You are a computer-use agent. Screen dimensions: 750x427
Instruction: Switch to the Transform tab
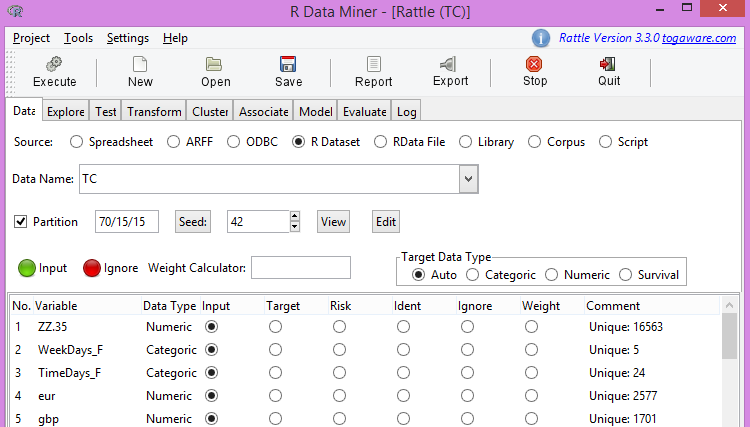pyautogui.click(x=154, y=111)
